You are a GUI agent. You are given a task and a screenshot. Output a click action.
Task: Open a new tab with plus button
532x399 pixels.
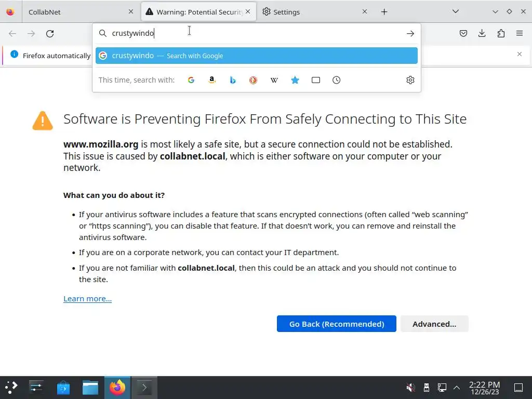(x=384, y=12)
